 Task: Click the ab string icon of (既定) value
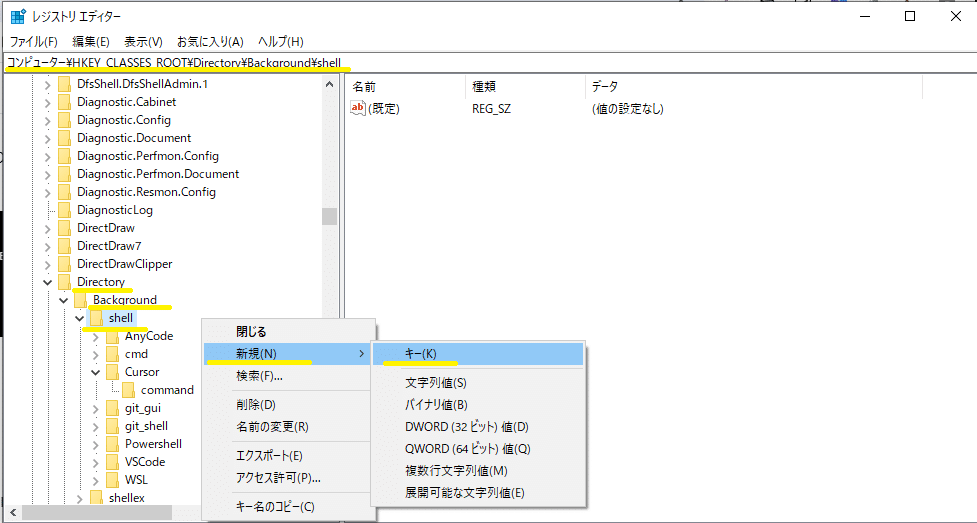pyautogui.click(x=358, y=108)
